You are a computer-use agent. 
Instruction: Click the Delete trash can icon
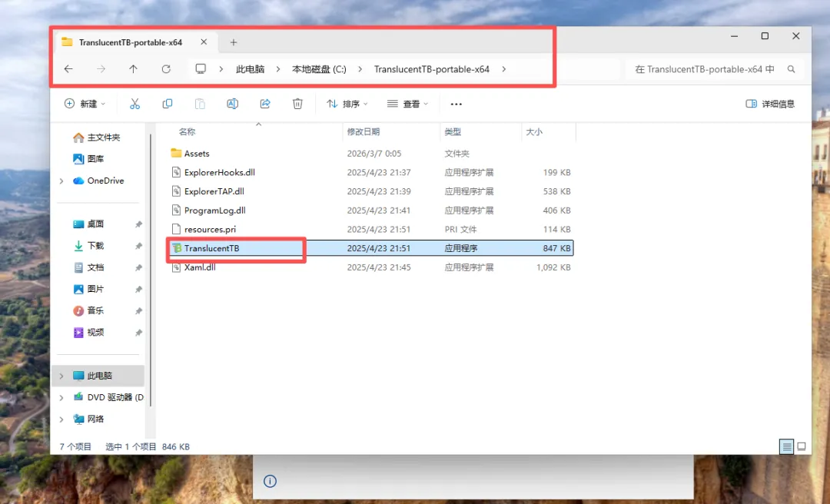click(297, 104)
